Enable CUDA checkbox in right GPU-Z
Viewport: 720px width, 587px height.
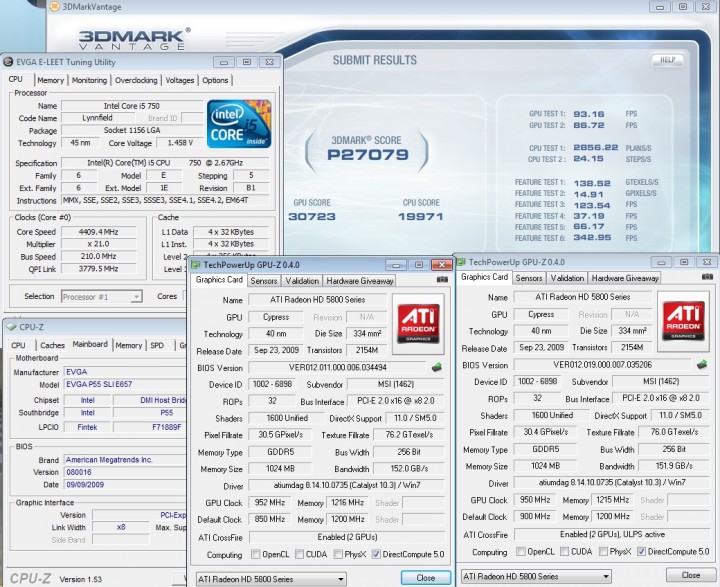(x=564, y=552)
